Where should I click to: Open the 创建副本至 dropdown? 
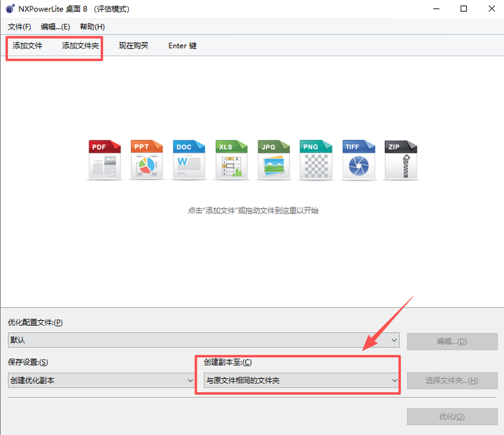click(302, 380)
